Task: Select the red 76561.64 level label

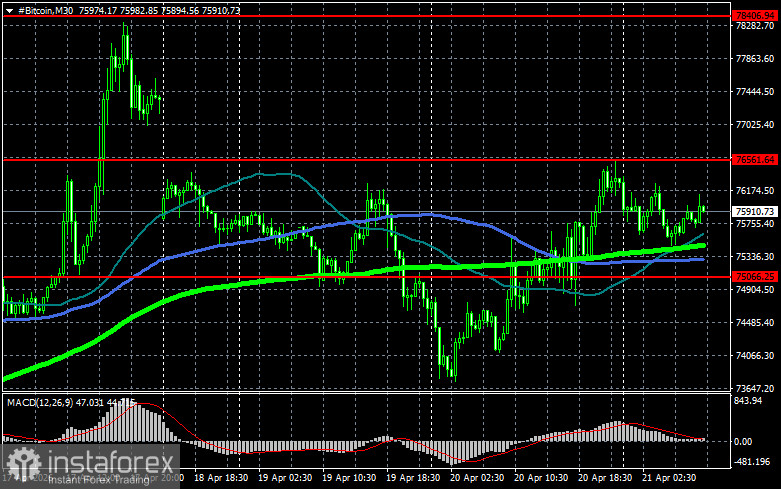Action: 755,160
